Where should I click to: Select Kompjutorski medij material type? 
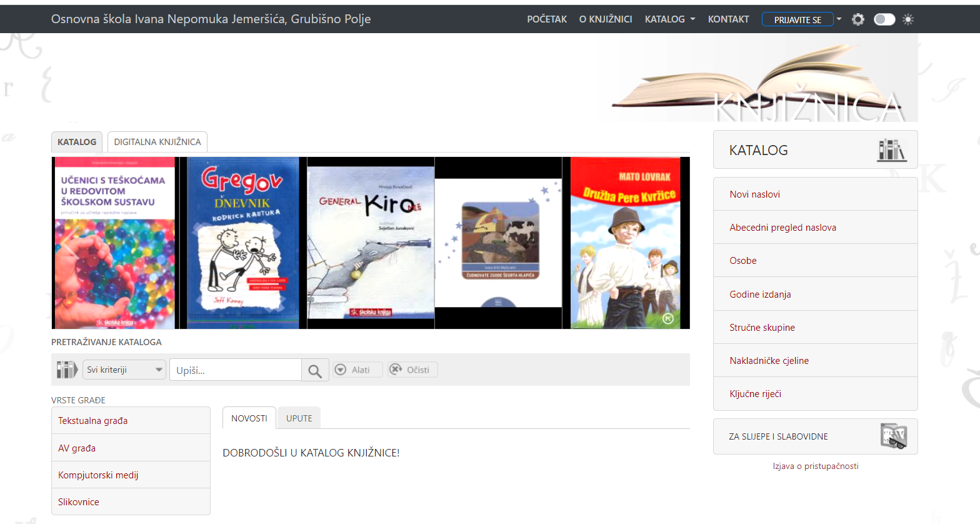coord(131,475)
